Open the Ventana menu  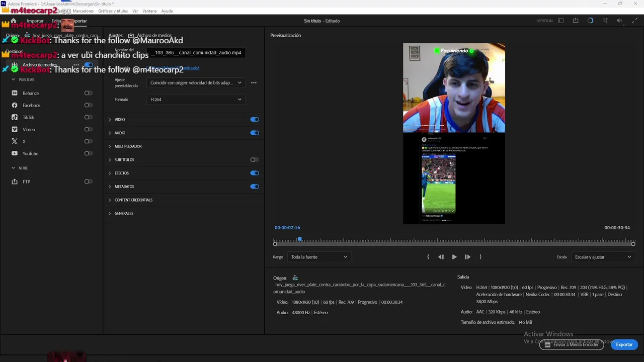pos(149,11)
